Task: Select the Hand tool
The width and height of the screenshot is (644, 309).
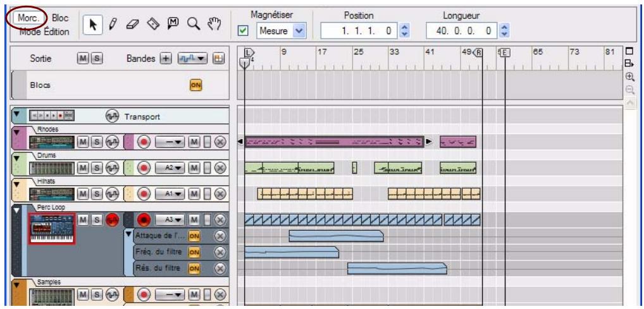Action: tap(214, 25)
